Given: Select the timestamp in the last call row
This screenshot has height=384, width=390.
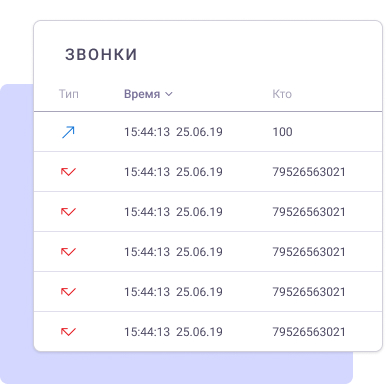Looking at the screenshot, I should click(x=173, y=332).
